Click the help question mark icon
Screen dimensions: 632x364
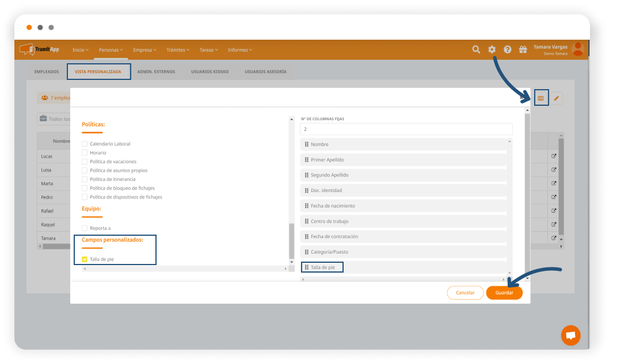point(508,49)
